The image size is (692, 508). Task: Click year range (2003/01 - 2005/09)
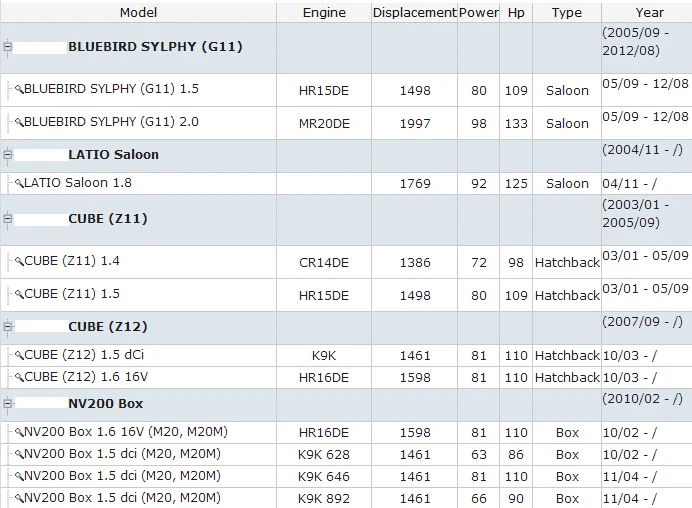[636, 214]
